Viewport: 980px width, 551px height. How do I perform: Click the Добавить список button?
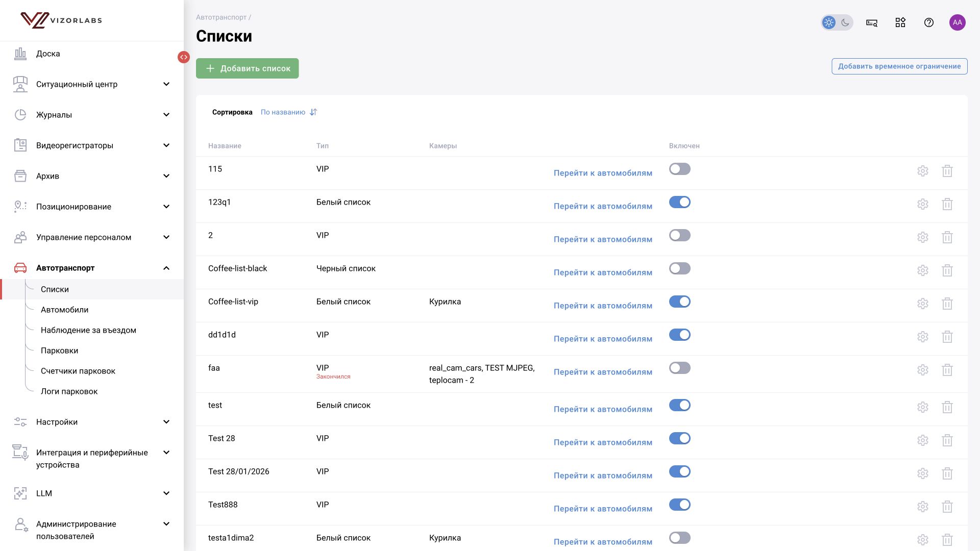(248, 68)
